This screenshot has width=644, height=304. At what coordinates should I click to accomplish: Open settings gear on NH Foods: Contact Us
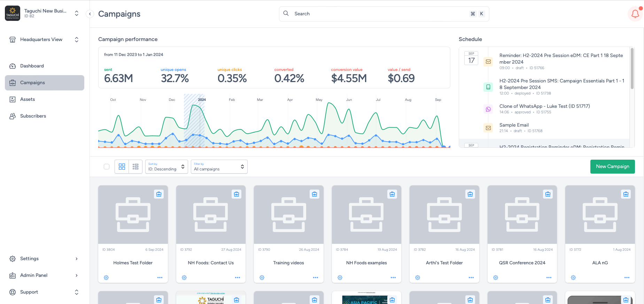click(x=184, y=278)
